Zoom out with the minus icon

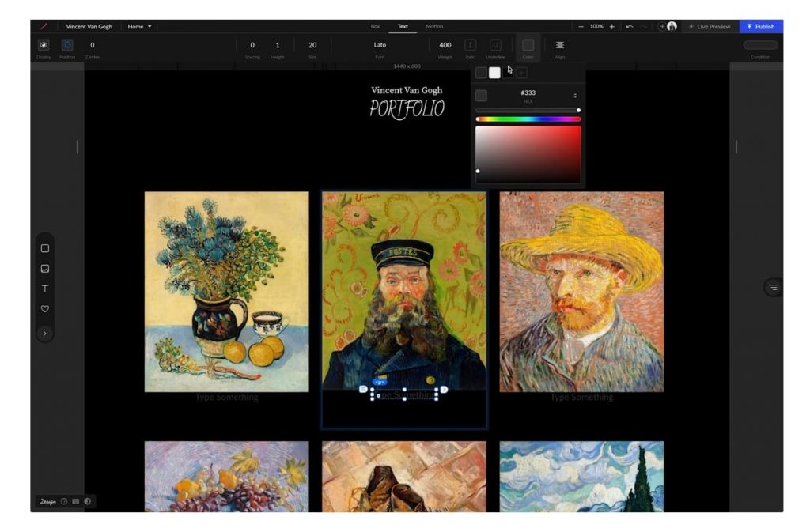point(581,26)
